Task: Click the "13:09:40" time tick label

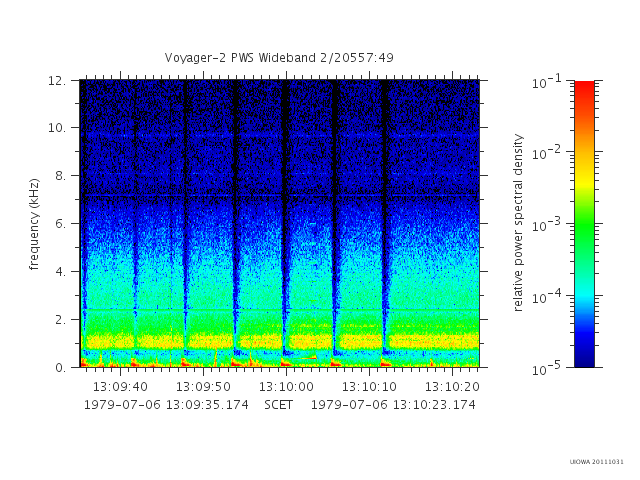Action: [x=120, y=387]
